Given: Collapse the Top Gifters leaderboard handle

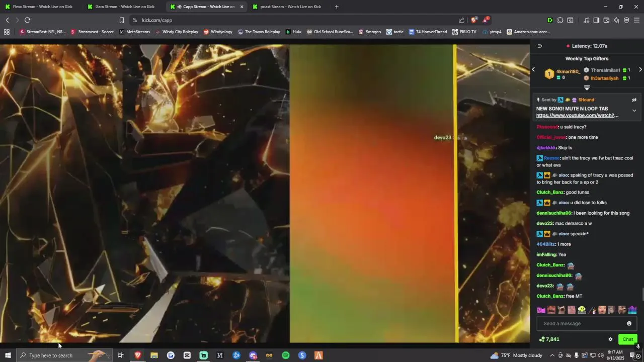Looking at the screenshot, I should 587,87.
